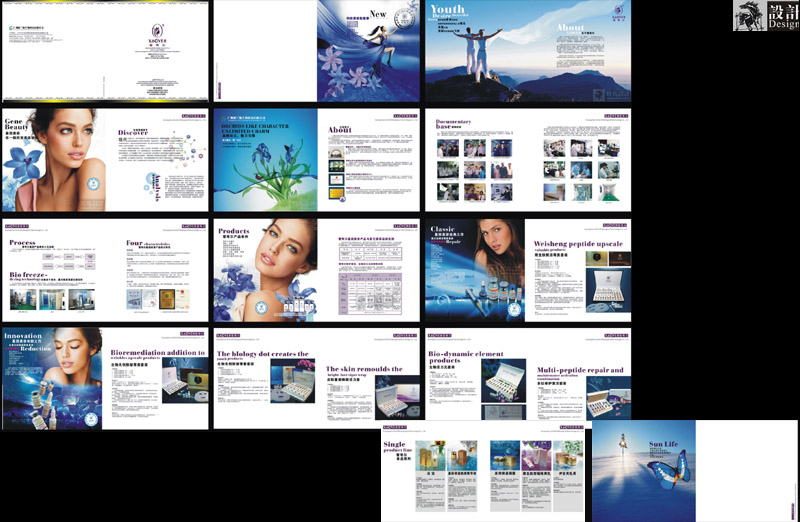Click the 'Bio freeze-' heading
The height and width of the screenshot is (522, 800).
click(29, 275)
